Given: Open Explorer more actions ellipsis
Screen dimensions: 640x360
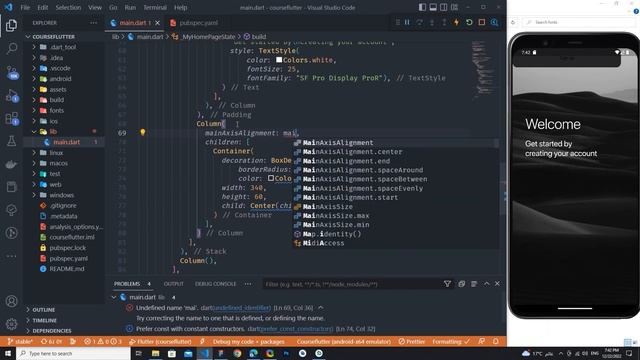Looking at the screenshot, I should tap(93, 23).
